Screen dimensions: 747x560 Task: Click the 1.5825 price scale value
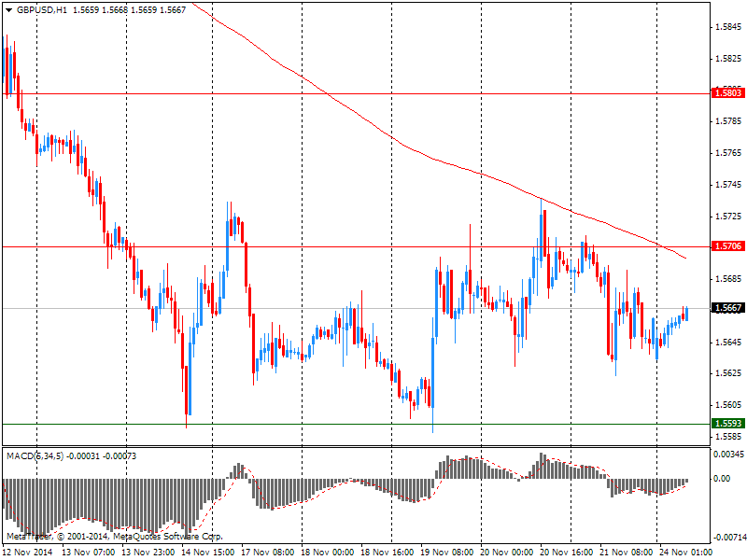pyautogui.click(x=728, y=59)
